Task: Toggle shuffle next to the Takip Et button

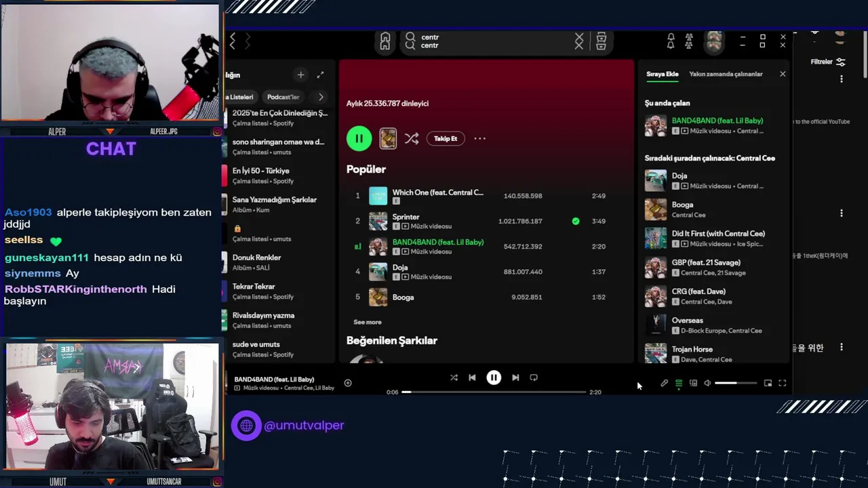Action: click(x=412, y=138)
